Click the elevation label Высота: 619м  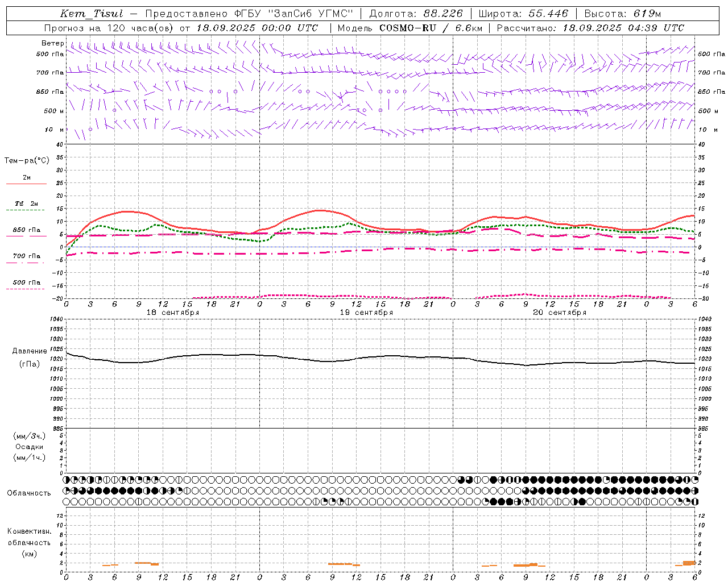pyautogui.click(x=623, y=14)
